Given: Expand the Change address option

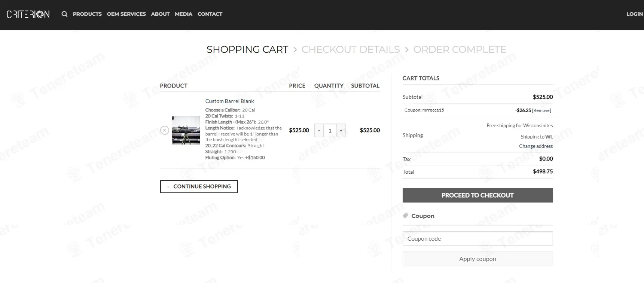Looking at the screenshot, I should 535,146.
